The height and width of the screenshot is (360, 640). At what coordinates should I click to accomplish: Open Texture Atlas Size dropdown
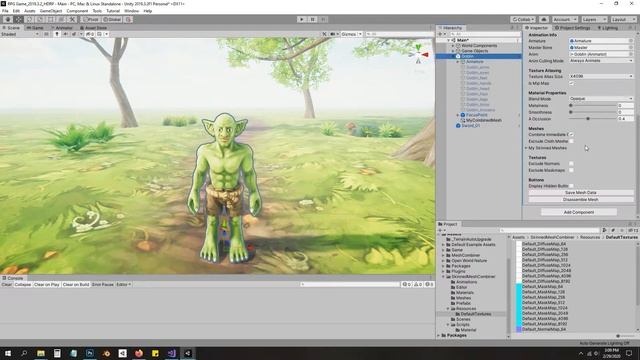[601, 76]
